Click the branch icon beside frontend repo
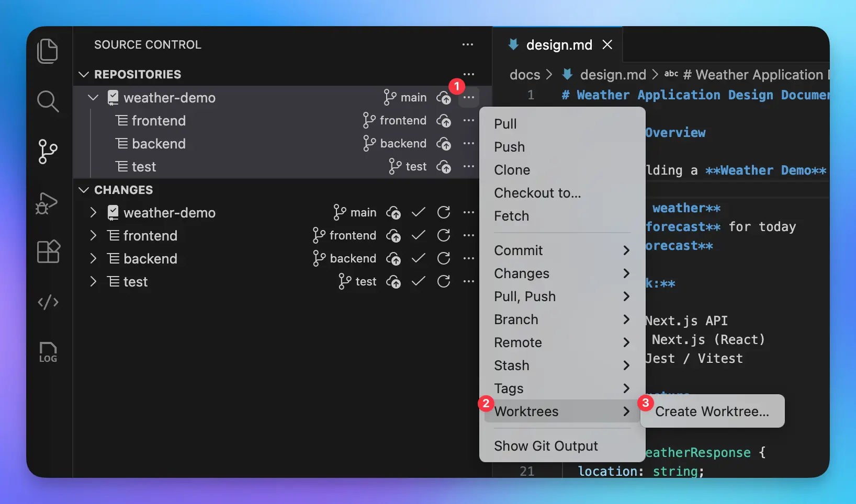Screen dimensions: 856x504 pos(369,120)
